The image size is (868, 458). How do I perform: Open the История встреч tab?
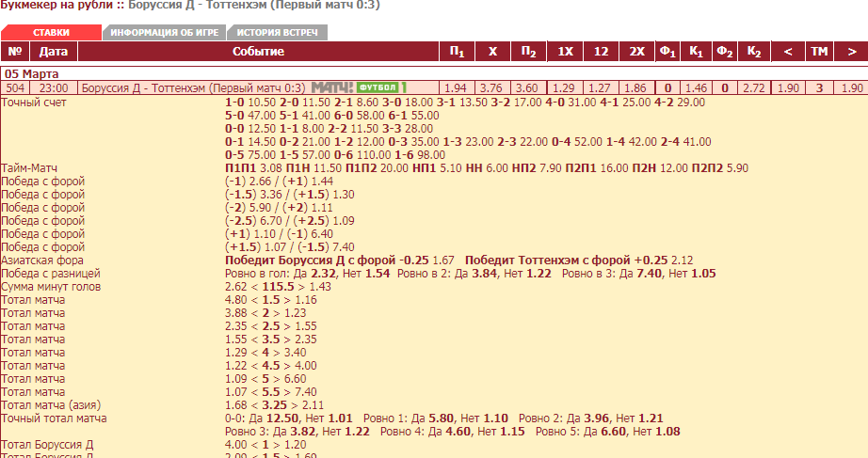point(278,33)
